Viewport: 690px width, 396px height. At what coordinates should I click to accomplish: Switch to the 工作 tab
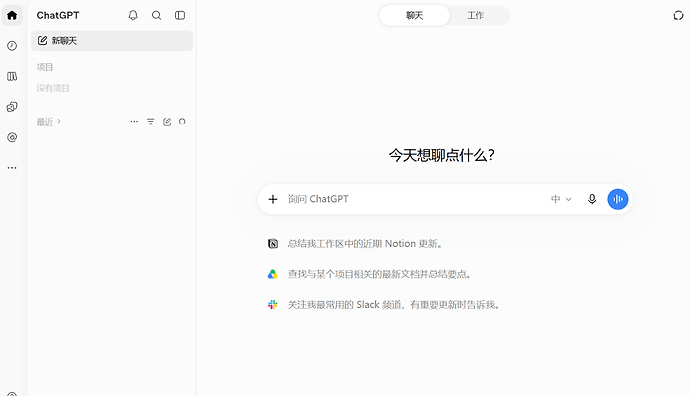pos(475,15)
